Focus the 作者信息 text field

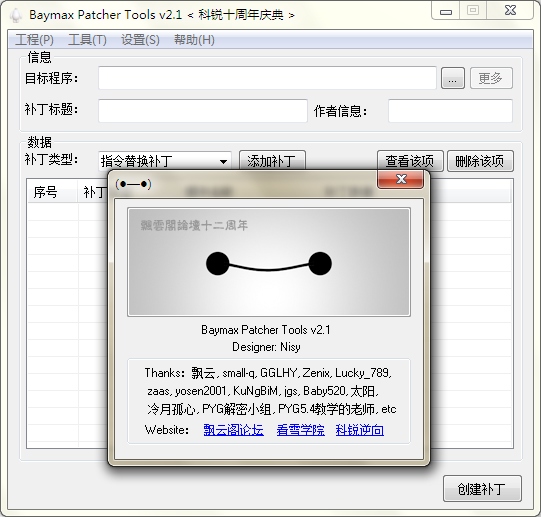pos(450,111)
